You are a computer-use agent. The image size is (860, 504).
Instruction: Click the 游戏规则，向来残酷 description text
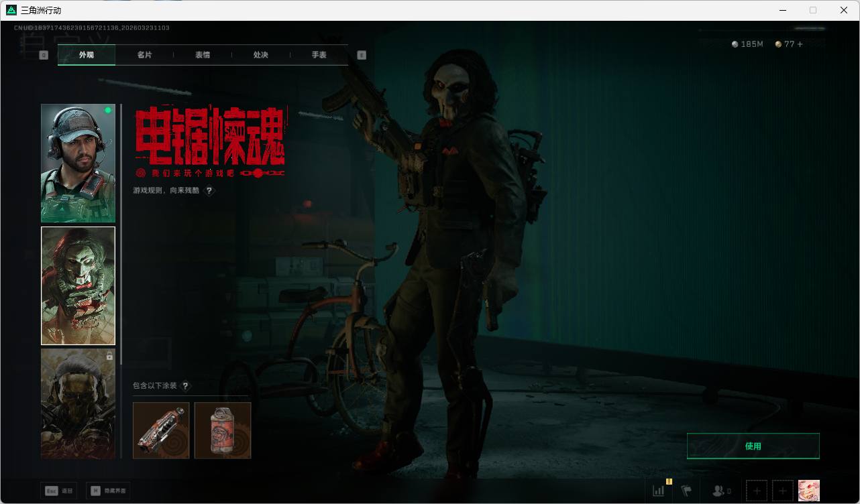(166, 191)
